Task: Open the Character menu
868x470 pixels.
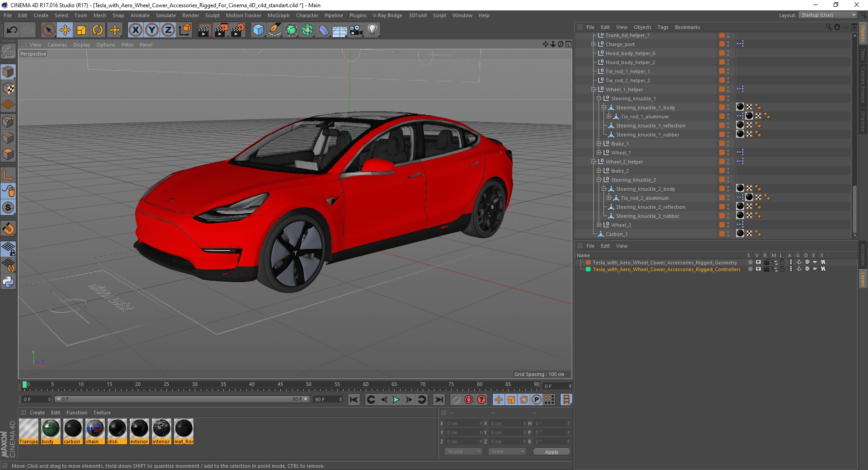Action: point(307,15)
